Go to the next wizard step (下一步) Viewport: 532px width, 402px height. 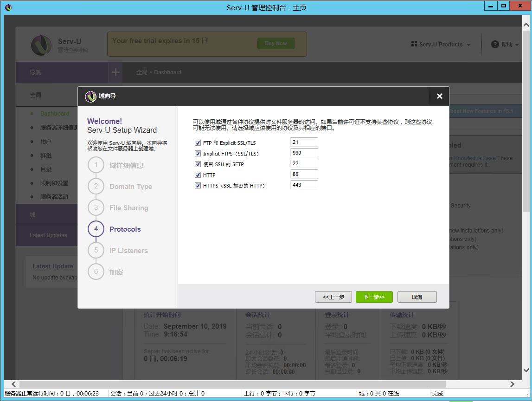374,297
